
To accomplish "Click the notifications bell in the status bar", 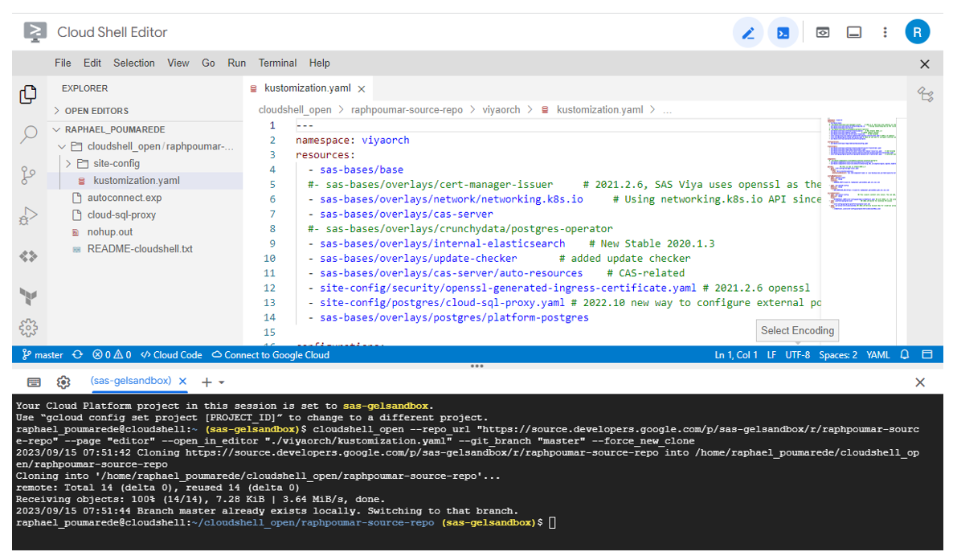I will coord(906,354).
